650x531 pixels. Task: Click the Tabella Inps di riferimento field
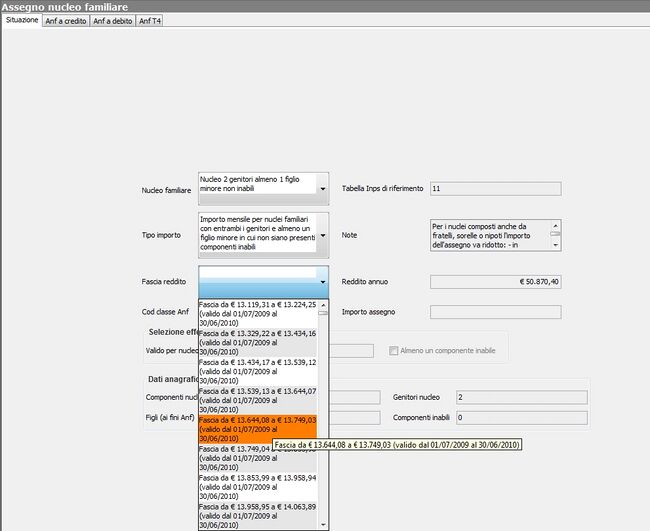tap(495, 188)
